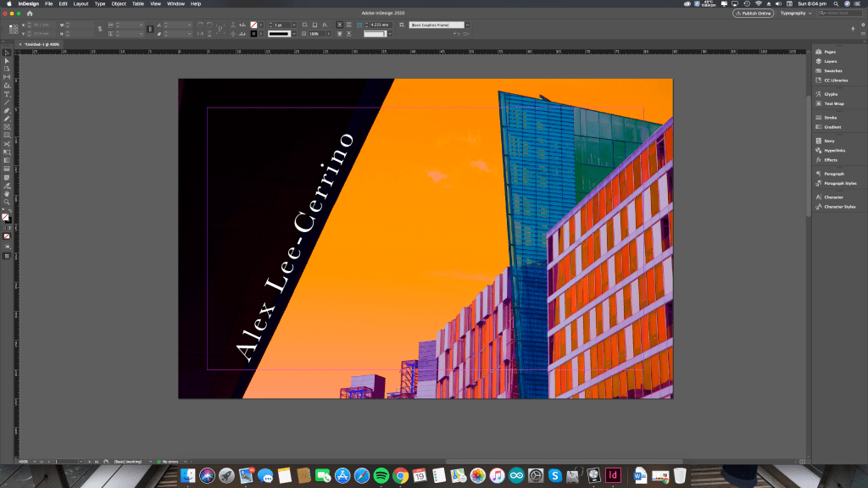Choose the Scissors tool

pyautogui.click(x=7, y=143)
